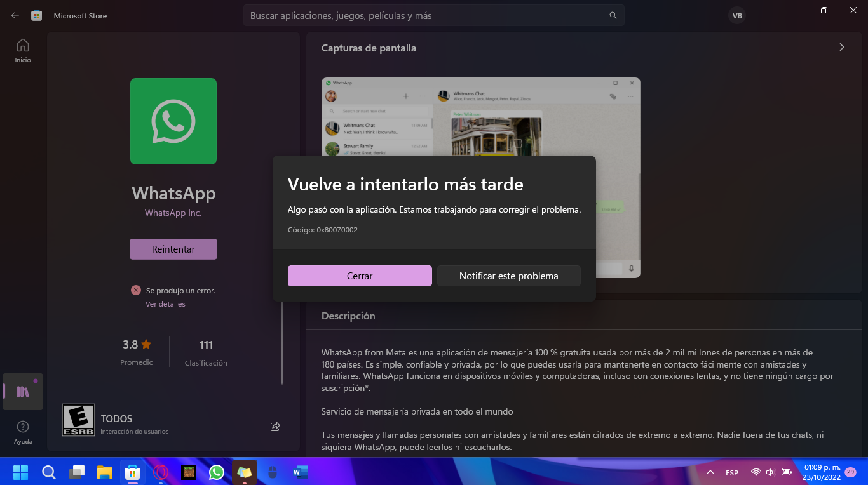This screenshot has height=485, width=868.
Task: Click the WhatsApp green app logo
Action: coord(173,121)
